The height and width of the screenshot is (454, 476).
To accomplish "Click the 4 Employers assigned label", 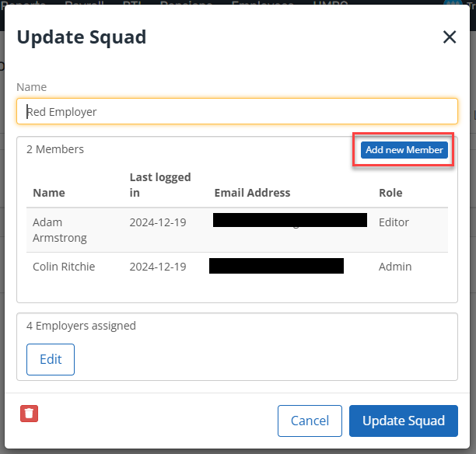I will pos(81,326).
